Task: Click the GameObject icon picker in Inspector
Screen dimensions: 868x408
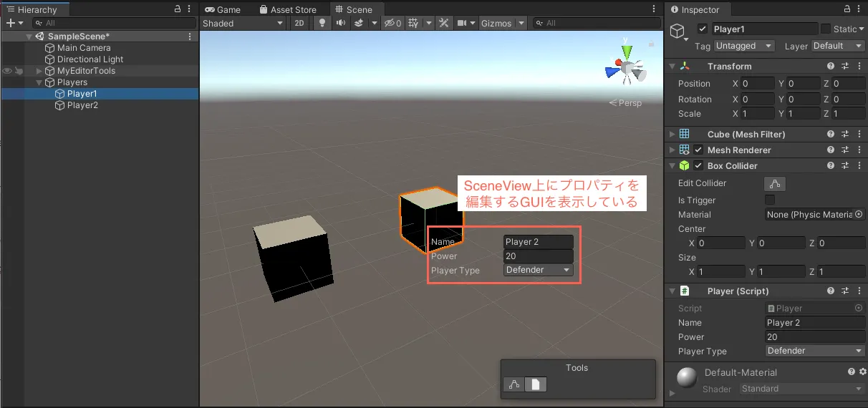Action: pyautogui.click(x=680, y=32)
